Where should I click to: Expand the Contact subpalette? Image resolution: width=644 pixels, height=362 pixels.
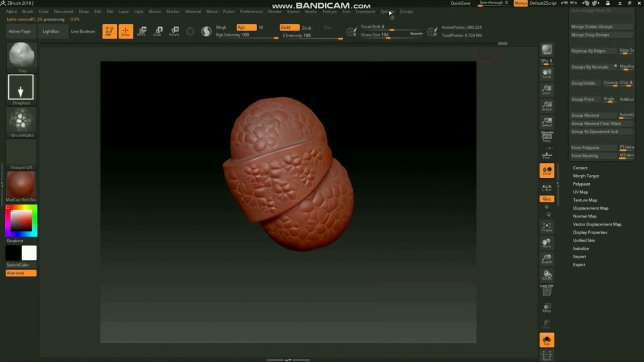(x=580, y=168)
